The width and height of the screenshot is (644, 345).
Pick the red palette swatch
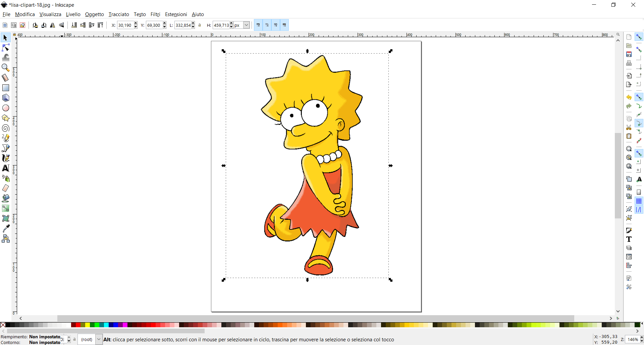[x=78, y=325]
